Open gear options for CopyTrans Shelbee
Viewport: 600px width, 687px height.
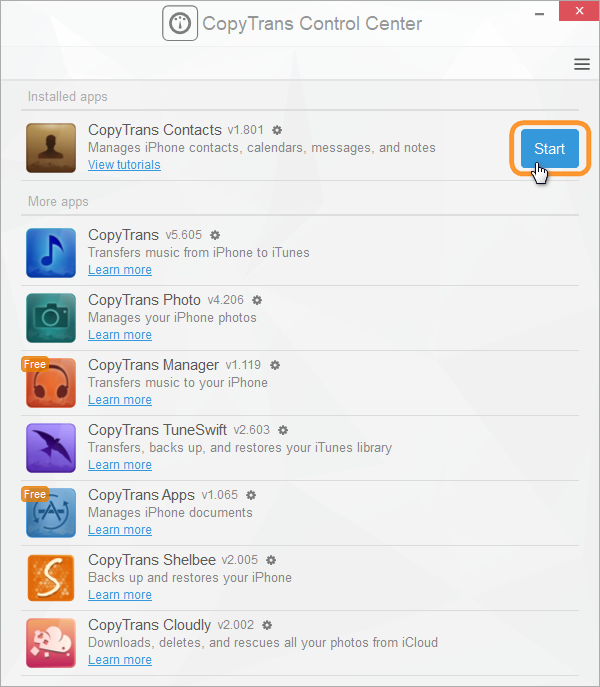(x=271, y=560)
